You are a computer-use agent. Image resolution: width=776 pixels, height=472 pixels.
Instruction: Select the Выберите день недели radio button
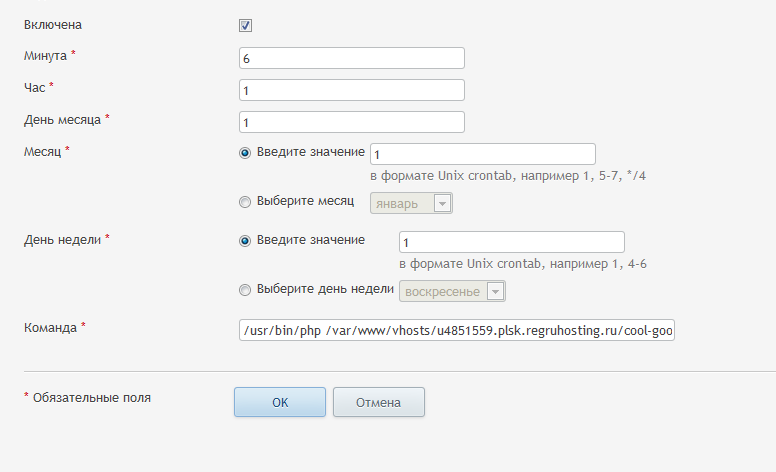(245, 290)
